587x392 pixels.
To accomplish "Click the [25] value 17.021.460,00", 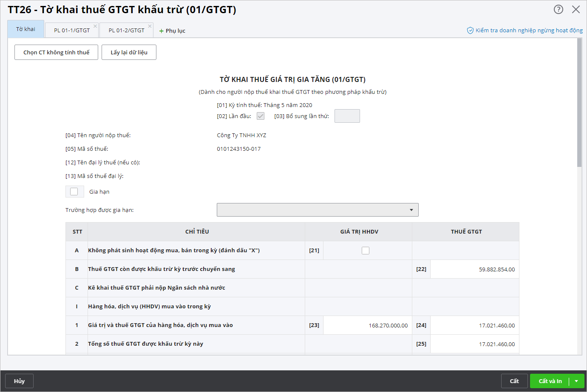I will coord(475,344).
